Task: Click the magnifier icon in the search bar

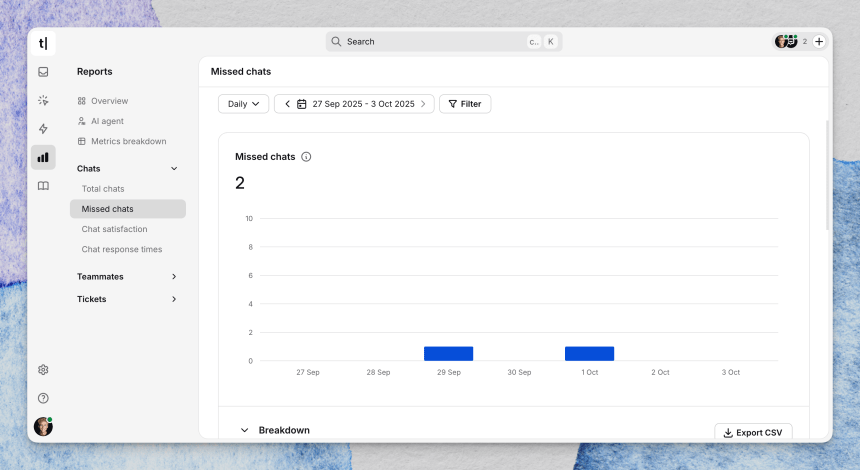Action: click(x=336, y=42)
